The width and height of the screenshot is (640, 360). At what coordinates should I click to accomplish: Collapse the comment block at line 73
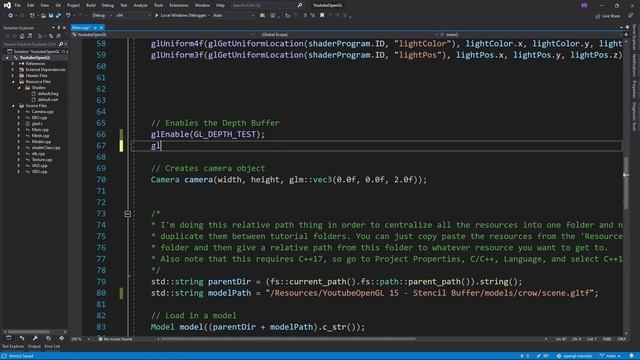point(128,213)
